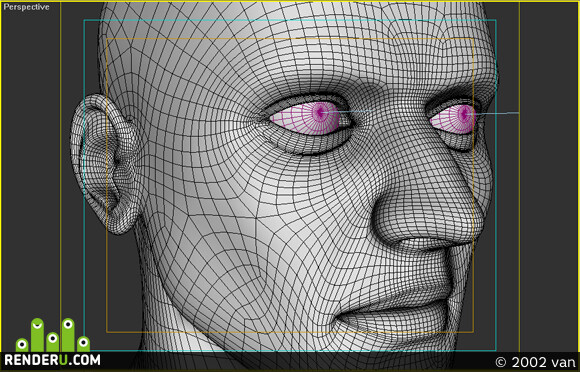This screenshot has width=580, height=372.
Task: Click the middle green monster in the logo
Action: [53, 342]
